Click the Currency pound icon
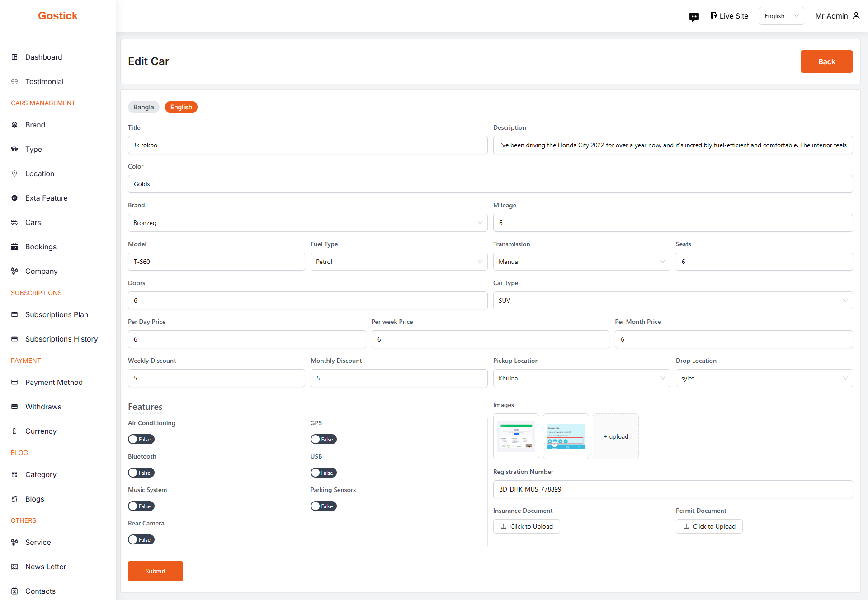The image size is (868, 600). 14,431
